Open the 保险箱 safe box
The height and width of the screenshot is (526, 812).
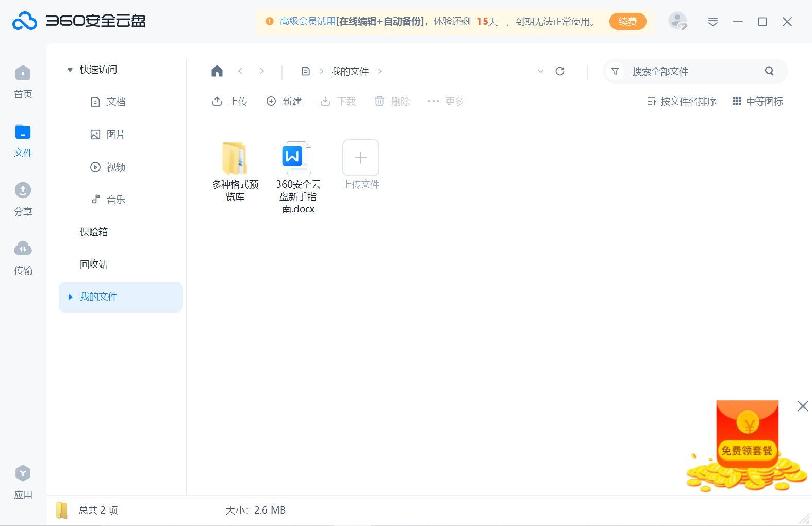point(94,232)
